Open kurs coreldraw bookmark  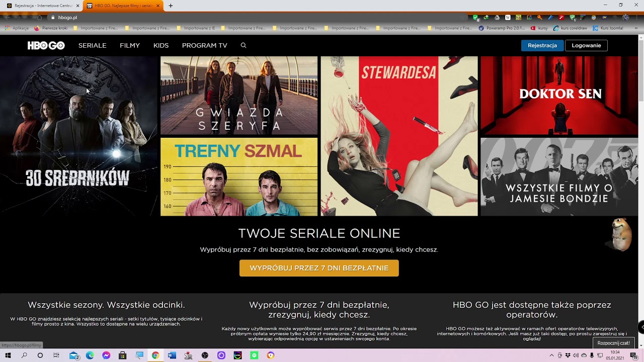click(x=570, y=28)
